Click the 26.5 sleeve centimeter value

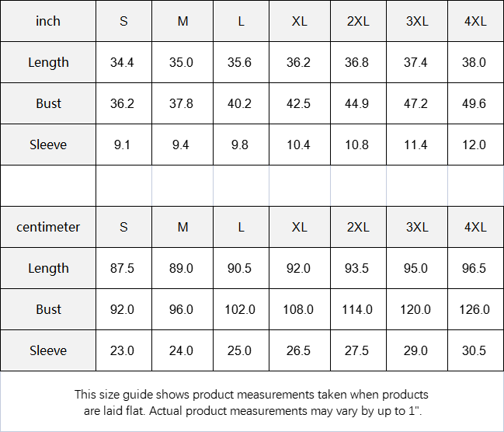(298, 350)
